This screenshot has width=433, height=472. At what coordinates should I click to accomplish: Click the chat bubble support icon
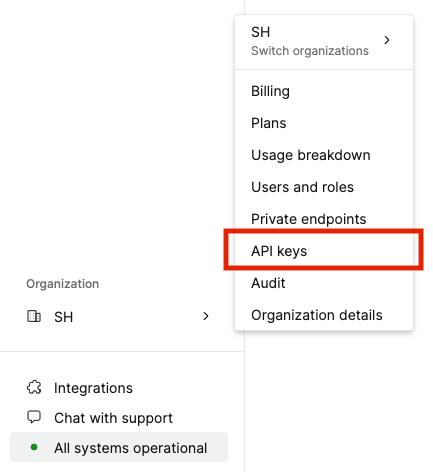pyautogui.click(x=34, y=417)
